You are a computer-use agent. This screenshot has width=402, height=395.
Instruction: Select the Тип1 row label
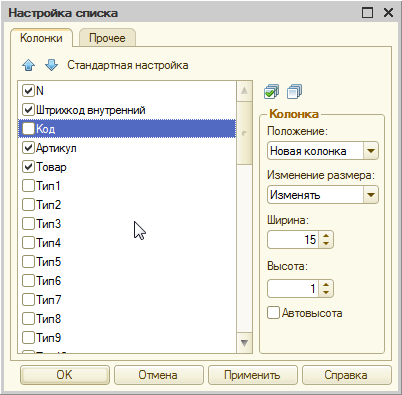[x=48, y=186]
